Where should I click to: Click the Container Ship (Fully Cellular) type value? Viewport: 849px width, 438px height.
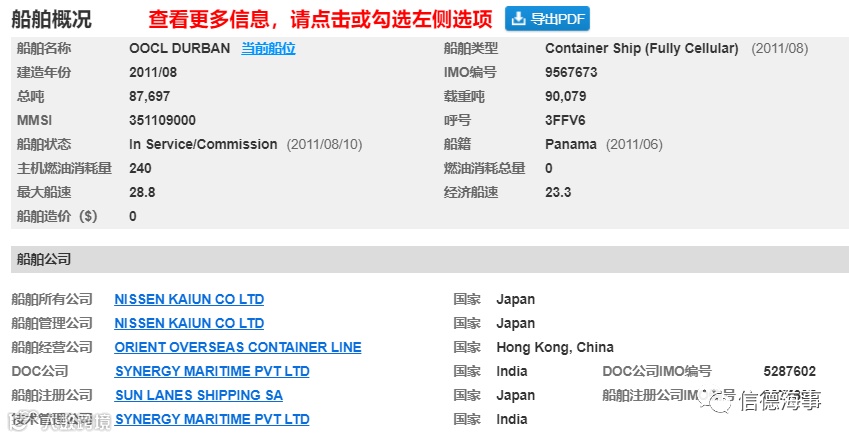pyautogui.click(x=642, y=49)
